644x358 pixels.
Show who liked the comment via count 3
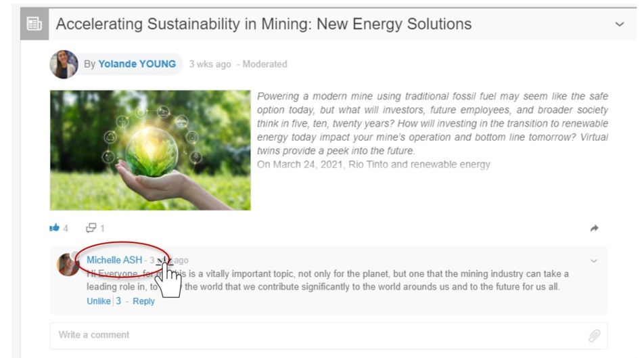point(118,301)
